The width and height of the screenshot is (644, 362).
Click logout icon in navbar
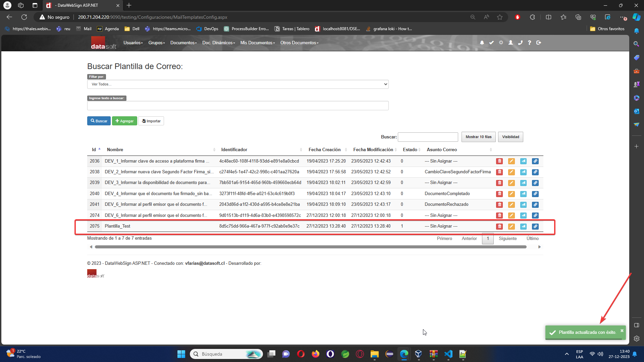tap(539, 43)
